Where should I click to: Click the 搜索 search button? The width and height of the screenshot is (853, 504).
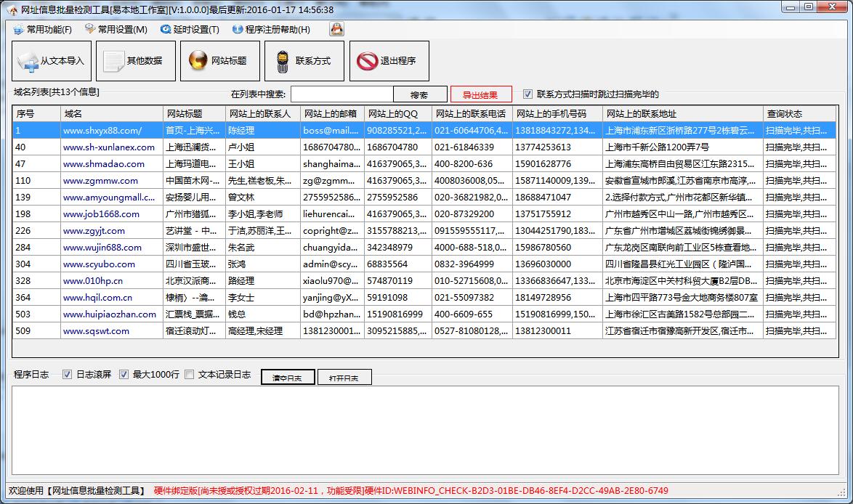tap(419, 94)
